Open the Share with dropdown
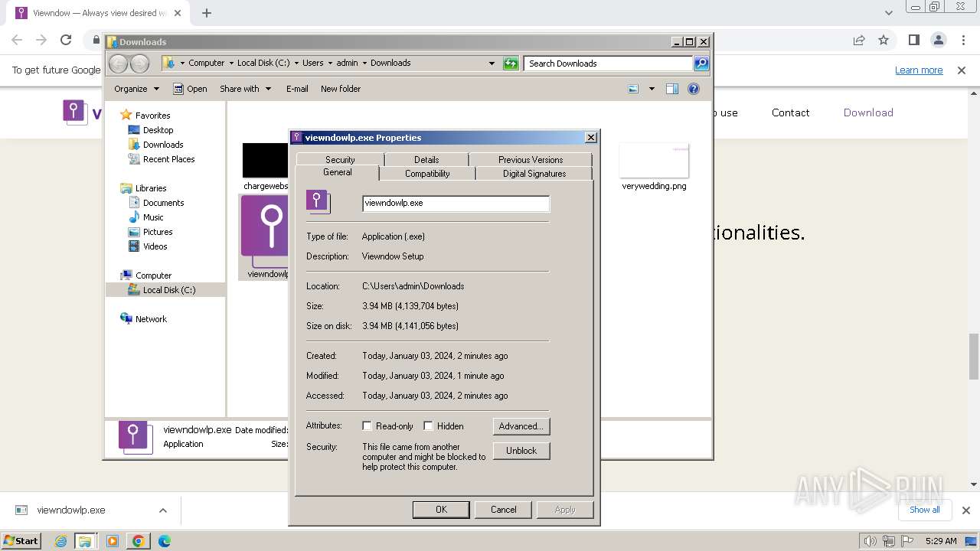This screenshot has height=551, width=980. tap(245, 89)
